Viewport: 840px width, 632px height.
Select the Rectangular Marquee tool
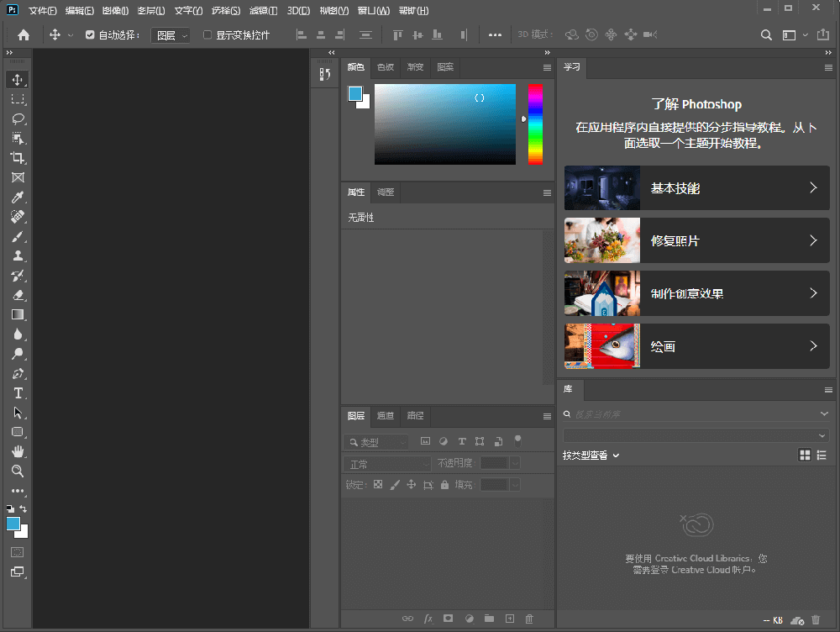(x=18, y=99)
